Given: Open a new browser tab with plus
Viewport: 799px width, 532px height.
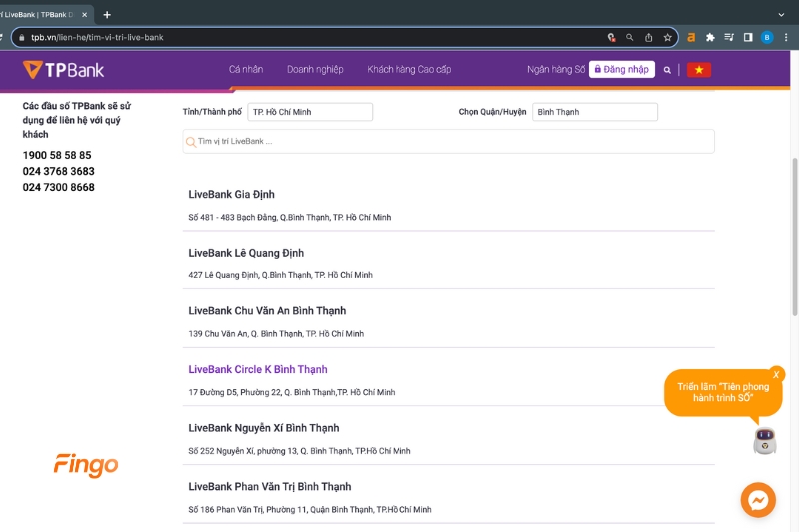Looking at the screenshot, I should (107, 15).
